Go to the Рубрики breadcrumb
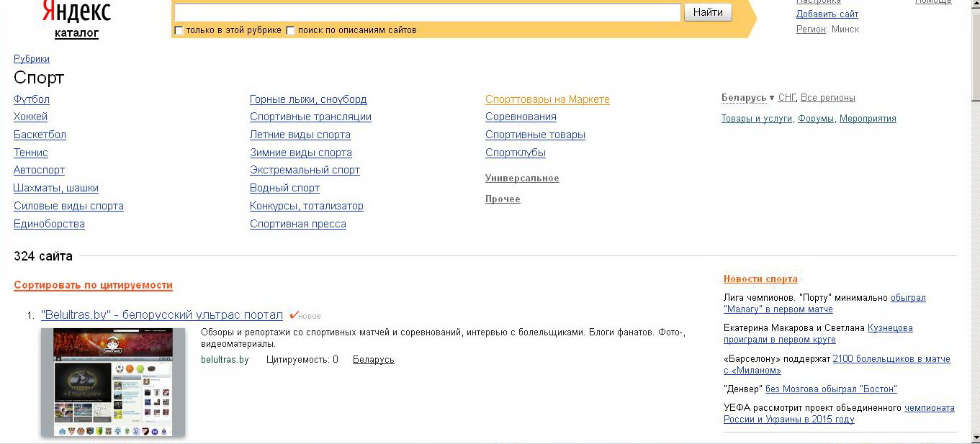Viewport: 980px width, 444px height. (32, 59)
